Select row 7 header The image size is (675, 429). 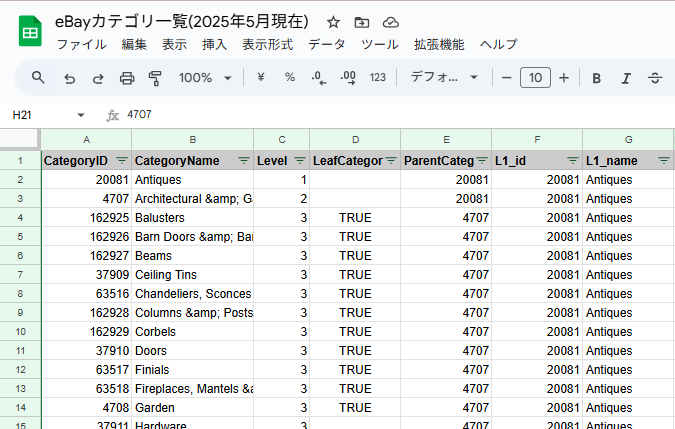pos(20,275)
